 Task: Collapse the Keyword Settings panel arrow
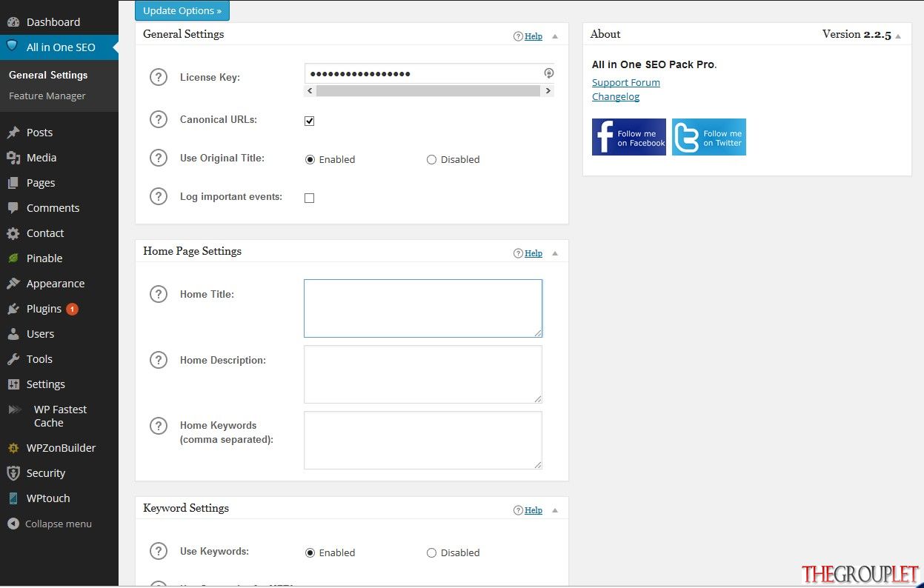click(x=555, y=510)
